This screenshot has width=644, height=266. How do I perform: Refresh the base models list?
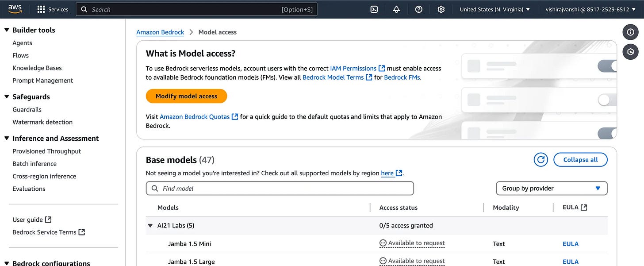pyautogui.click(x=540, y=160)
